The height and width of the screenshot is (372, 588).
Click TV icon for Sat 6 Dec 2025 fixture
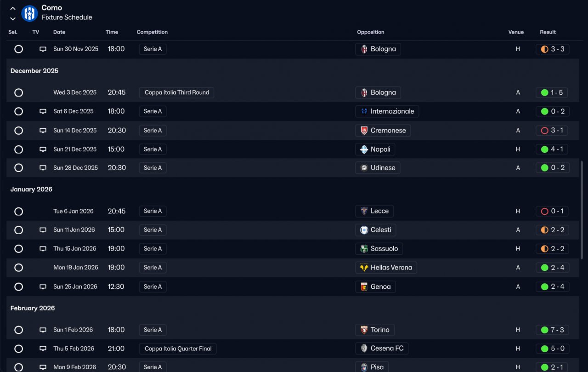tap(43, 111)
